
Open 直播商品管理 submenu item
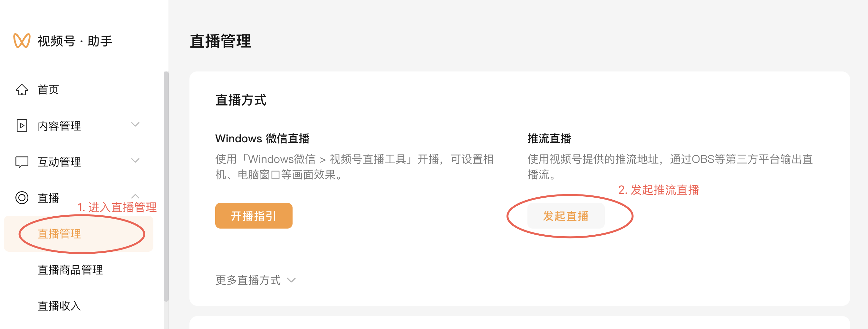coord(70,270)
